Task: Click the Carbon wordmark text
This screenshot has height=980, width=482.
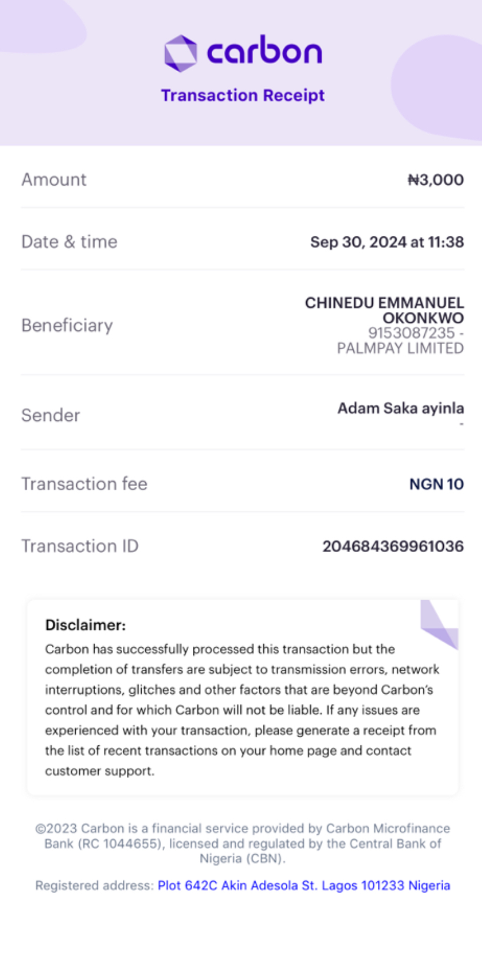Action: pyautogui.click(x=265, y=52)
